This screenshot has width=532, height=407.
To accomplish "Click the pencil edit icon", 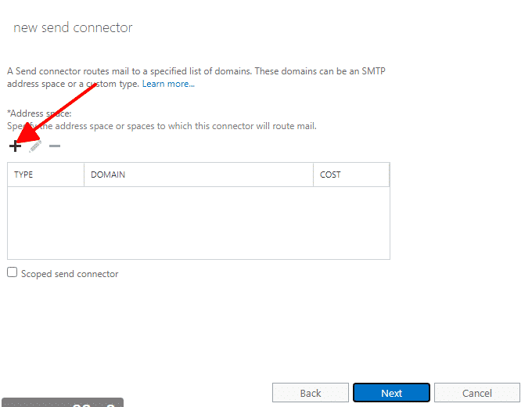I will coord(35,146).
